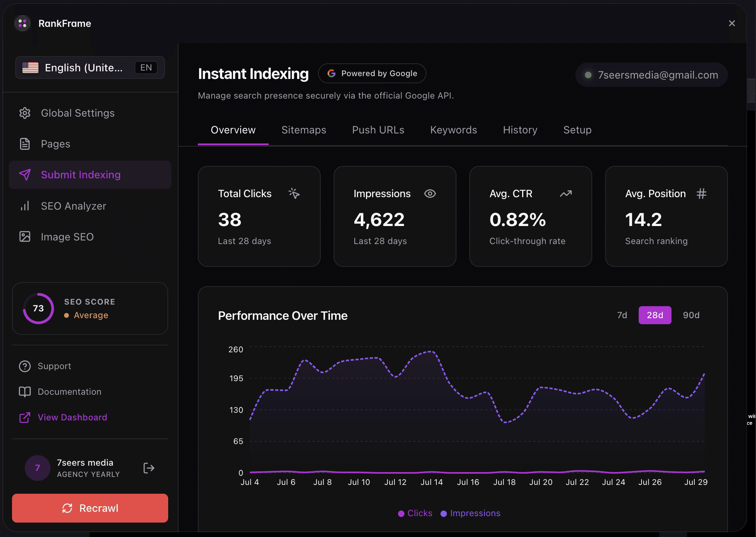Click the Avg. Position hash icon
The image size is (756, 537).
[x=702, y=194]
